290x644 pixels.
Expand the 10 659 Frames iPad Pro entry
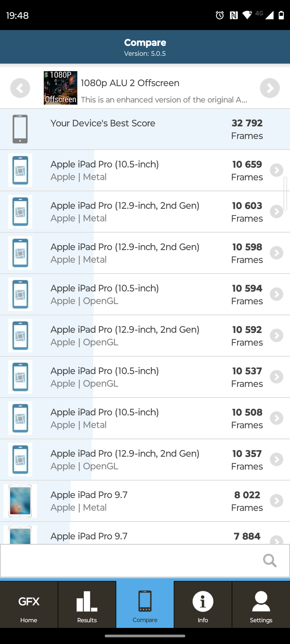tap(277, 170)
